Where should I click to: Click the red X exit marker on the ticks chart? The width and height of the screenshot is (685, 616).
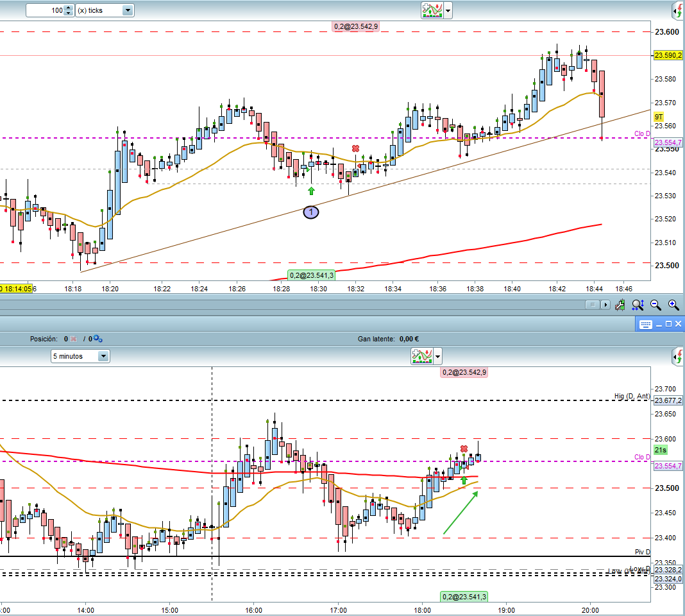pos(355,149)
